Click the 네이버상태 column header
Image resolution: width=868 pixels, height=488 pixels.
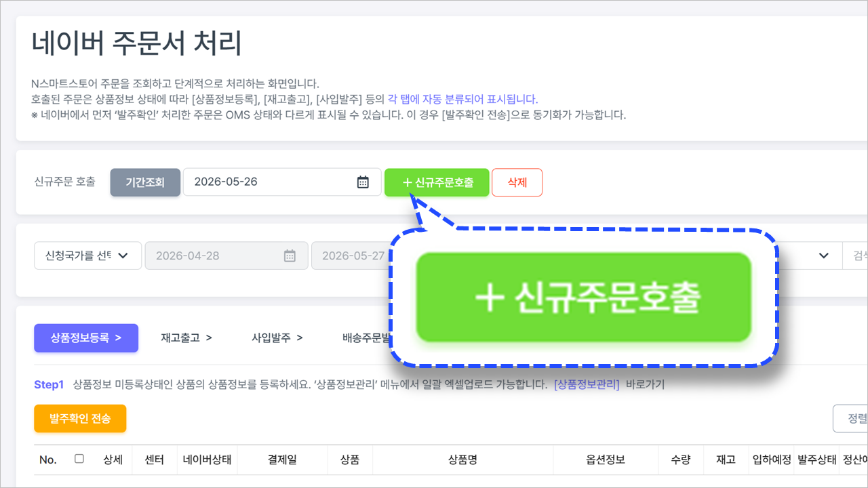(x=207, y=460)
